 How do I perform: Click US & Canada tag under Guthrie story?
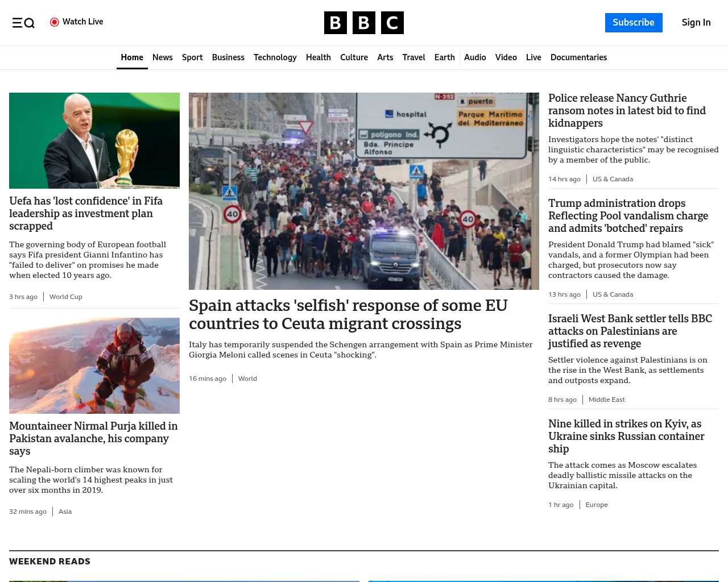pos(613,179)
